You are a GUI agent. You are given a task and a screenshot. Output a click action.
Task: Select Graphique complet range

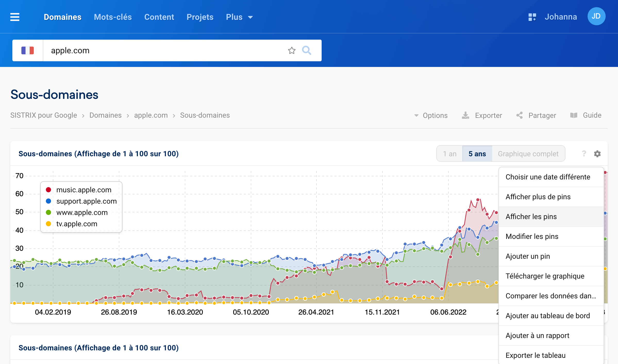(528, 154)
